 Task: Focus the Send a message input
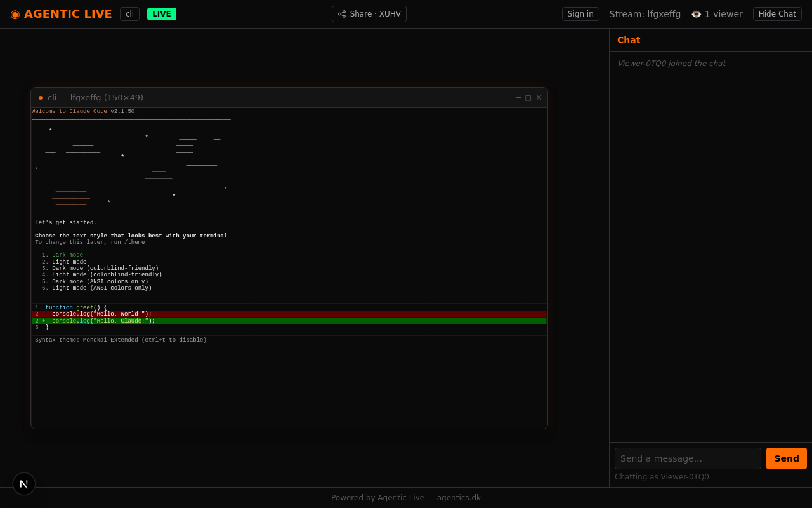688,458
